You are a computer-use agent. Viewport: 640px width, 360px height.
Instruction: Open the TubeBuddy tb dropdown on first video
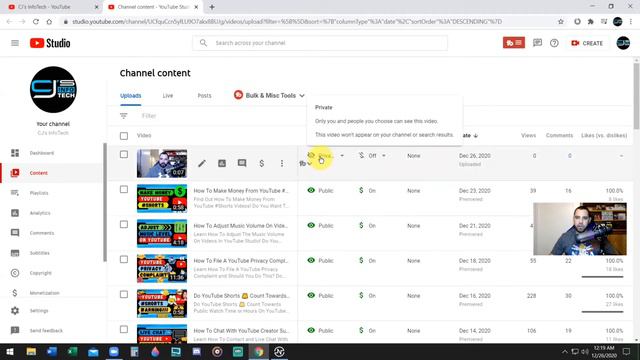click(x=305, y=164)
